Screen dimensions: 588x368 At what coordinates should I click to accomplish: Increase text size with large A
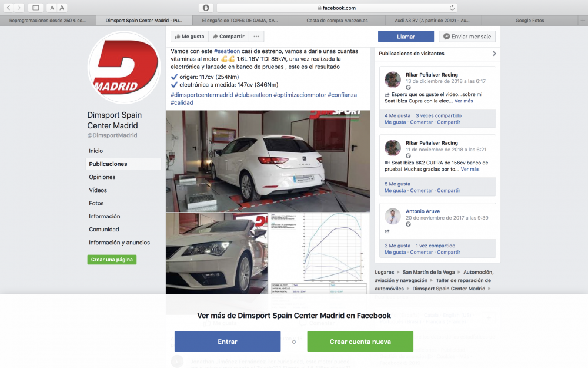[x=62, y=8]
